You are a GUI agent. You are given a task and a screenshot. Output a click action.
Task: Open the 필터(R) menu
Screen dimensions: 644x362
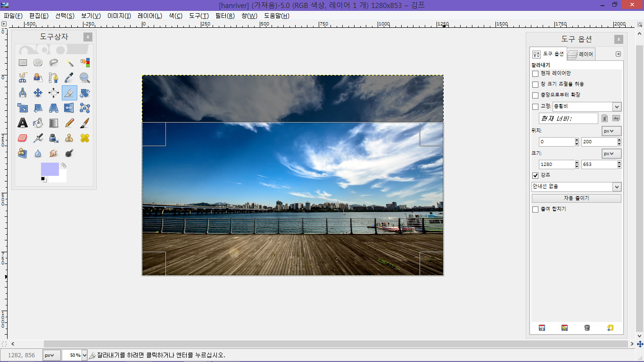225,16
